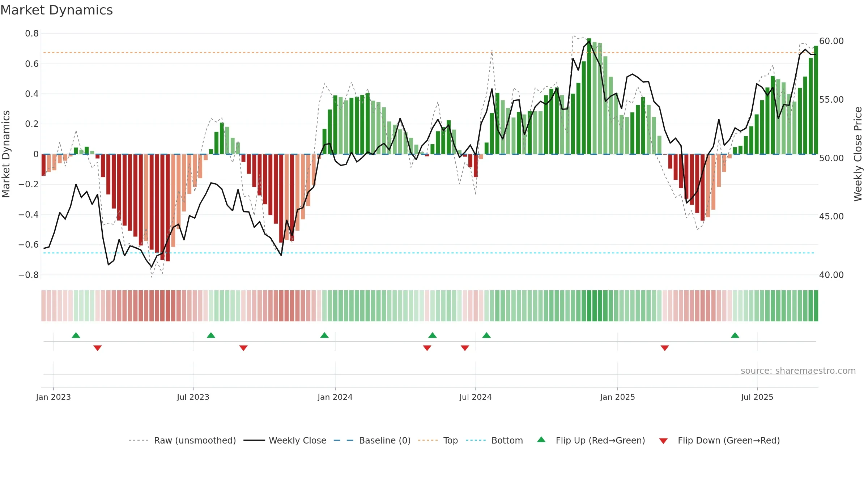Screen dimensions: 868x488
Task: Click the 40.00 price tick label
Action: 831,275
